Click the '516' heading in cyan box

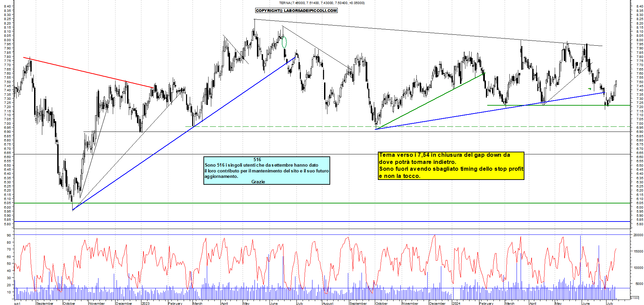(257, 159)
